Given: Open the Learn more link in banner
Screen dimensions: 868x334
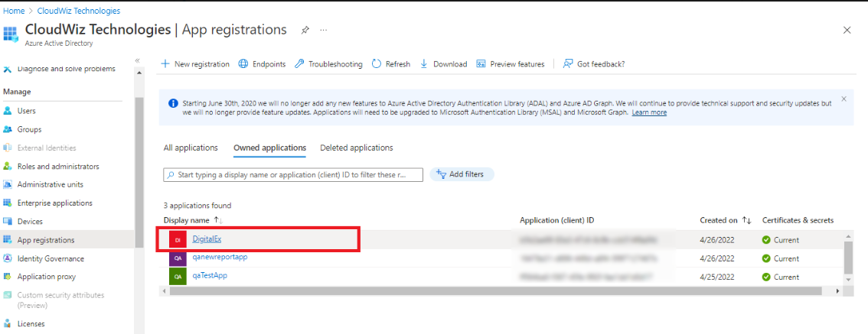Looking at the screenshot, I should [x=648, y=112].
